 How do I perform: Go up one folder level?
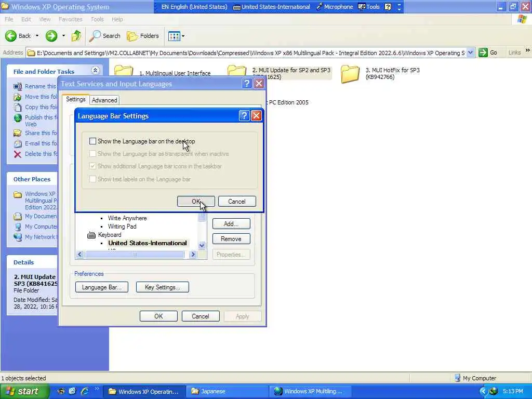coord(76,36)
